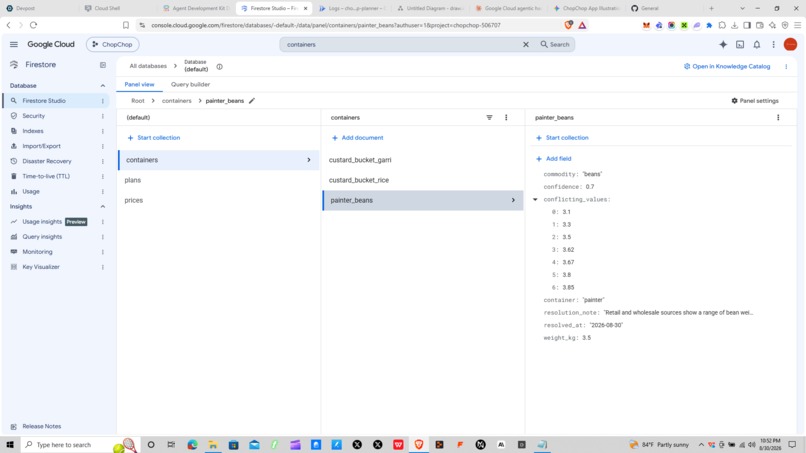806x453 pixels.
Task: Open the ChopChop project selector
Action: pos(113,45)
